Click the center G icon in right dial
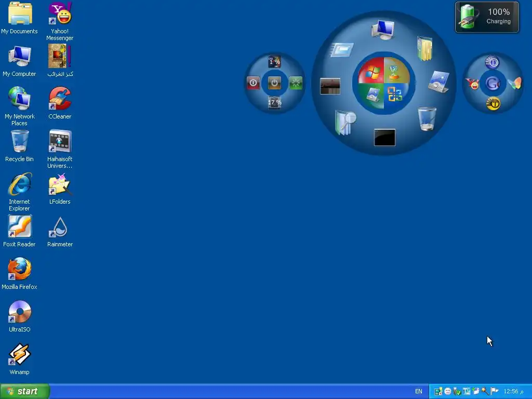This screenshot has height=399, width=532. point(493,83)
